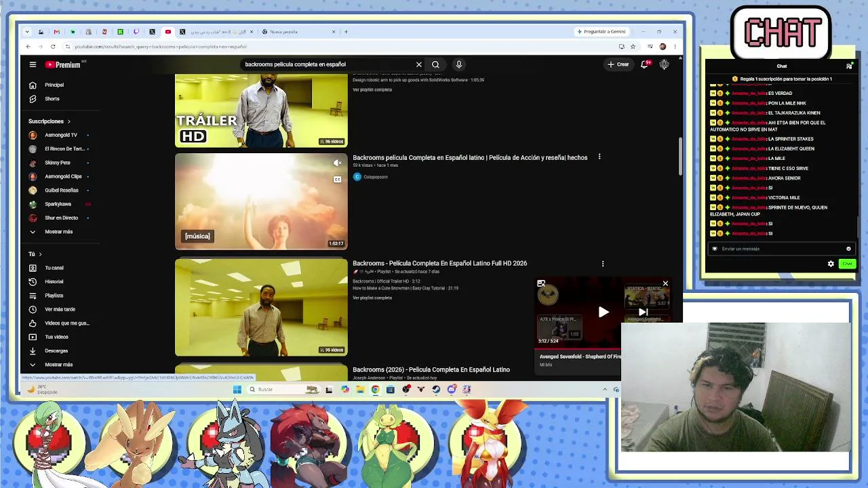Expand the Tú section chevron
The image size is (868, 488).
40,254
